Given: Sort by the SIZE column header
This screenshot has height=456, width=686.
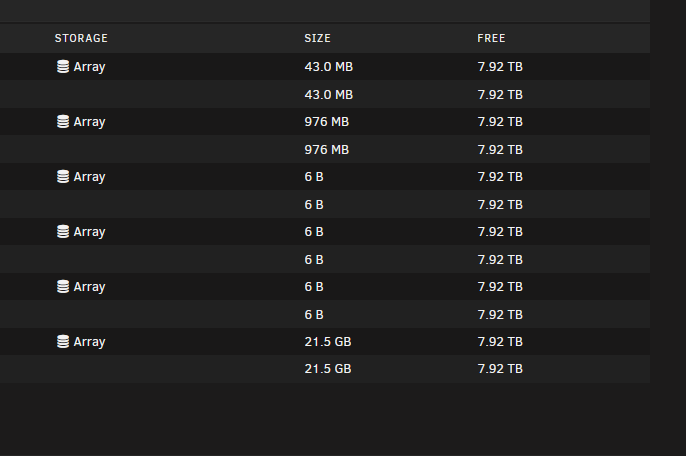Looking at the screenshot, I should pos(318,39).
